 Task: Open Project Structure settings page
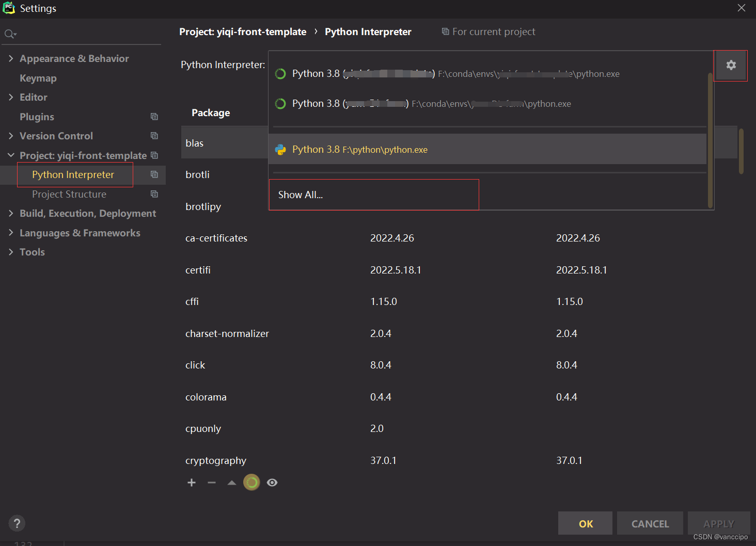pos(69,194)
